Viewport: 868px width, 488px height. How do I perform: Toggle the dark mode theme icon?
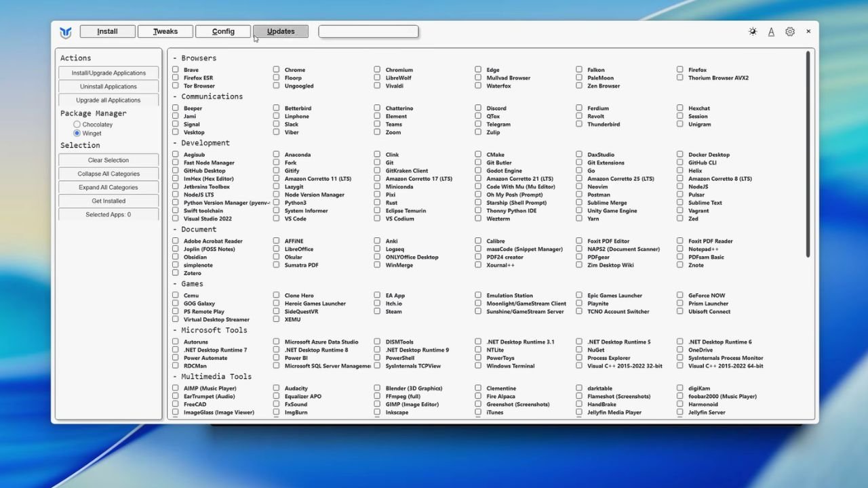click(752, 31)
